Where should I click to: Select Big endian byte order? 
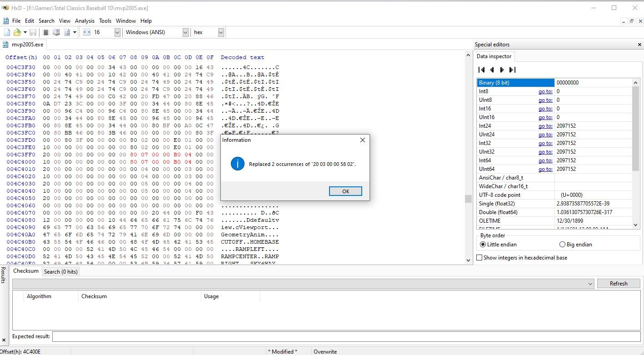coord(563,244)
